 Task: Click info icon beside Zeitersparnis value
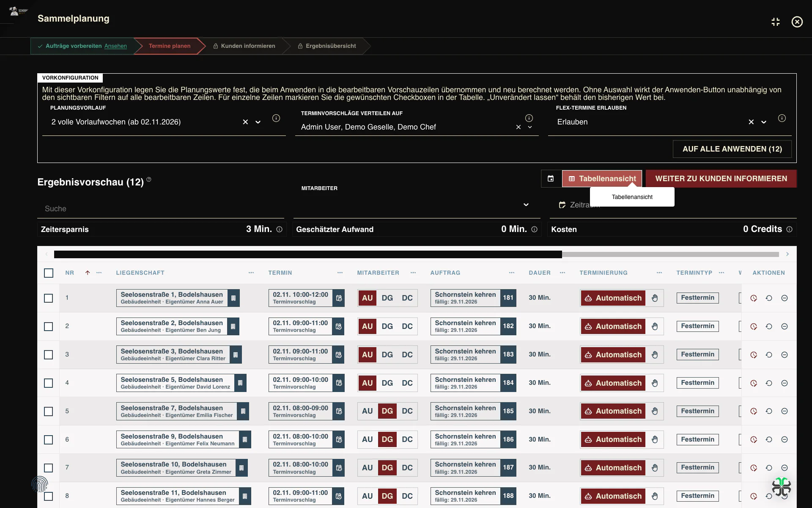tap(280, 229)
